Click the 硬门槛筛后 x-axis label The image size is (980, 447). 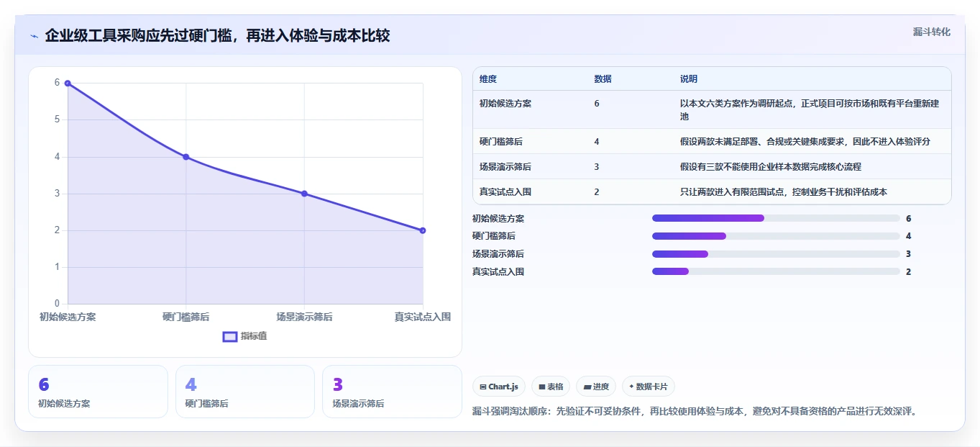[x=186, y=317]
